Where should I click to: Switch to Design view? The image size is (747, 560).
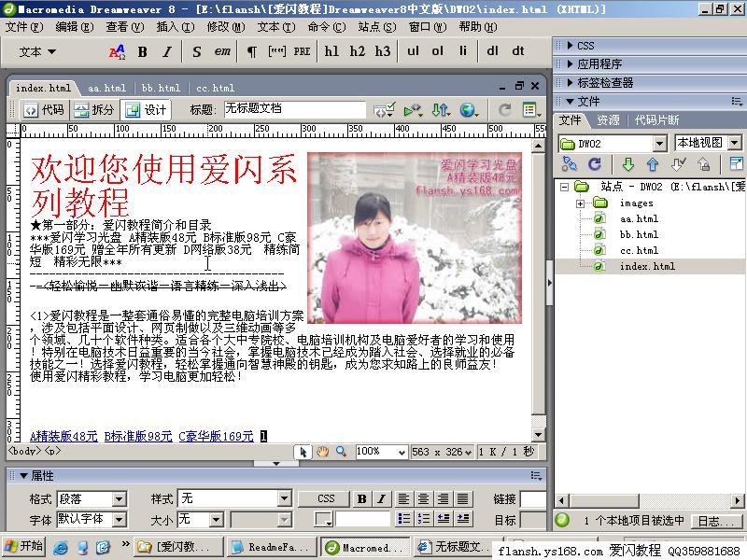pos(146,110)
